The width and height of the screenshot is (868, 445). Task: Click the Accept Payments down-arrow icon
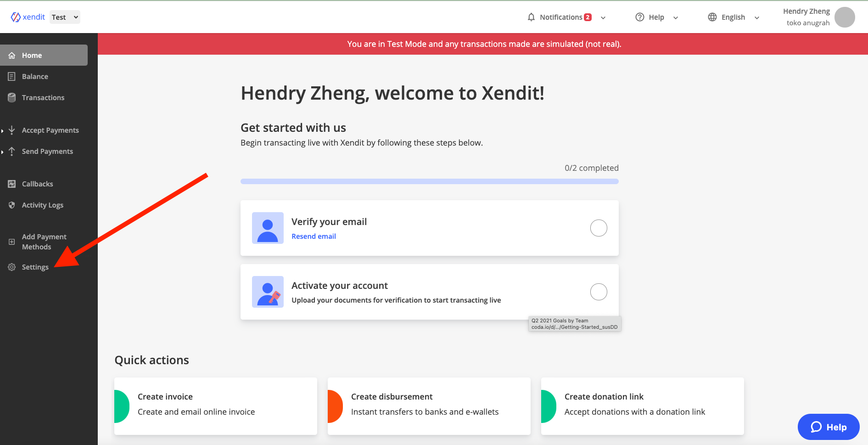click(x=12, y=130)
